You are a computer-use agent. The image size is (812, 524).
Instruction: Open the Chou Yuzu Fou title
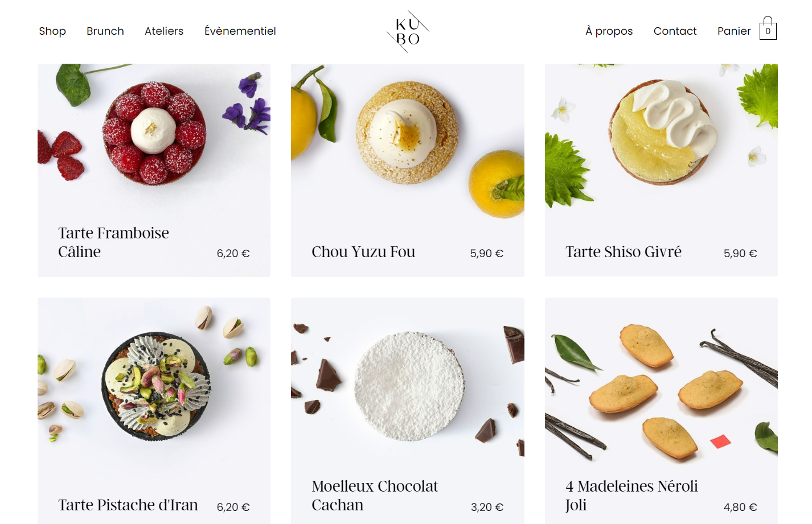tap(363, 251)
